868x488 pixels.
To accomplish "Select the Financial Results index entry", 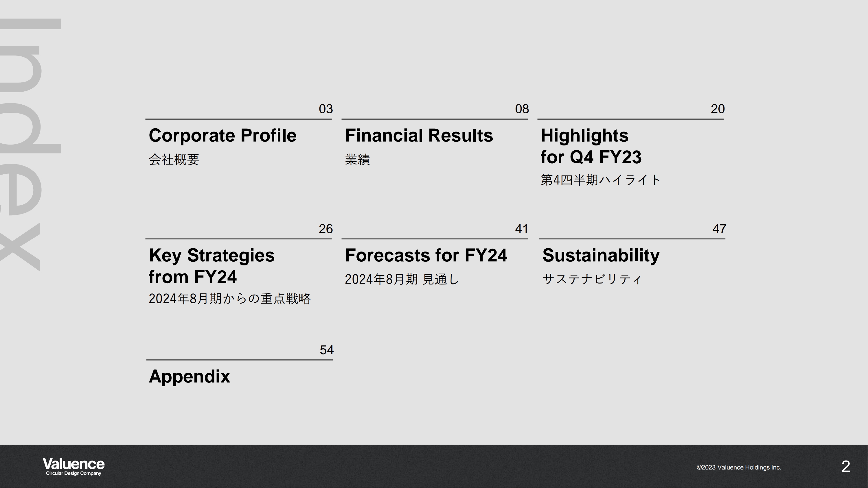I will point(419,135).
